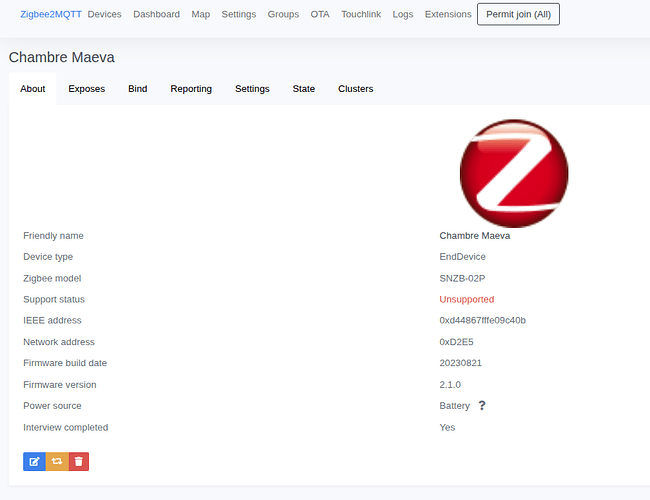
Task: Go to the Dashboard page
Action: [x=156, y=14]
